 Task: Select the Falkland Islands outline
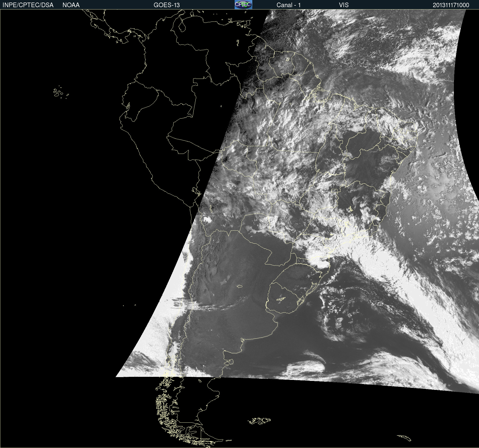click(x=259, y=421)
